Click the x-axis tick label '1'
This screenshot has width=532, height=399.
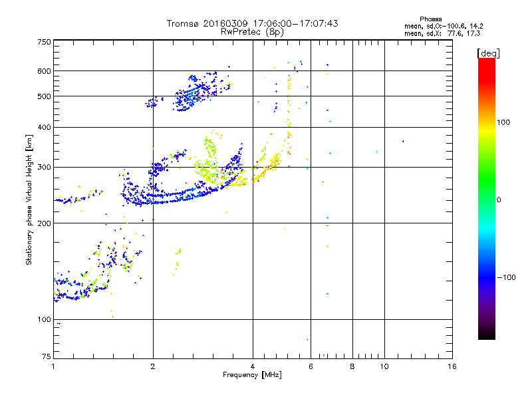coord(53,366)
